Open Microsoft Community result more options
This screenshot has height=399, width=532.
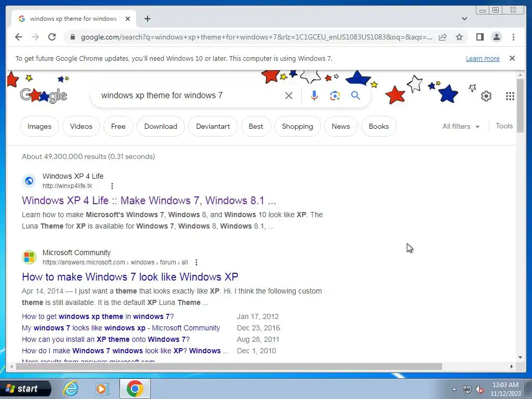(x=196, y=262)
